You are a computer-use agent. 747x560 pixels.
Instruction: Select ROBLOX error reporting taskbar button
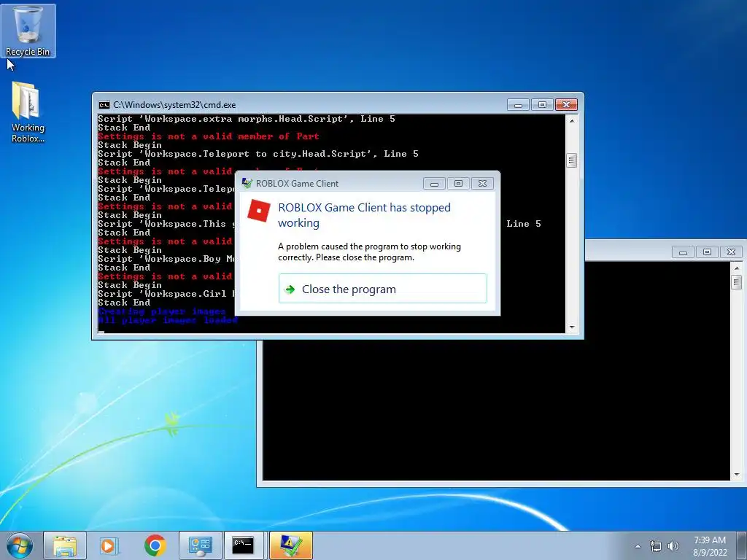(x=290, y=545)
